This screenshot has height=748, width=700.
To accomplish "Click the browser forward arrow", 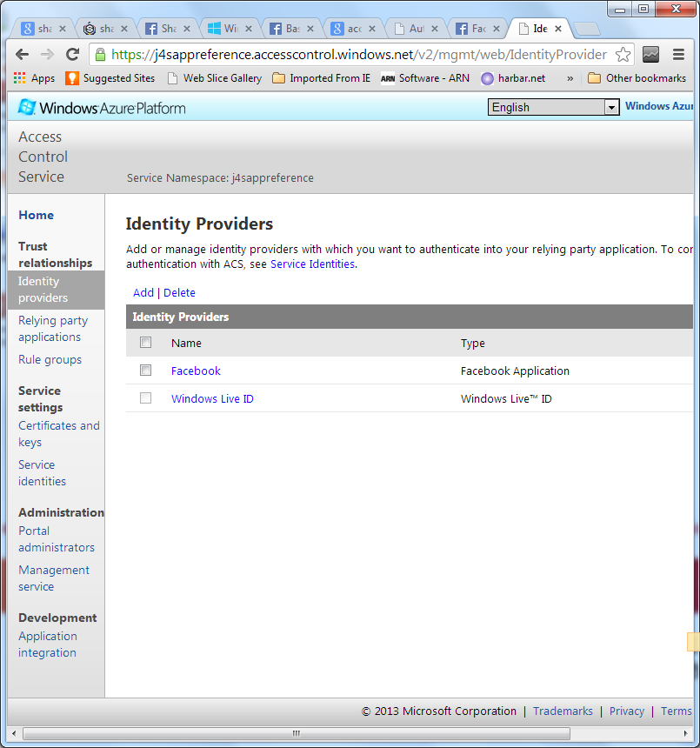I will tap(47, 55).
